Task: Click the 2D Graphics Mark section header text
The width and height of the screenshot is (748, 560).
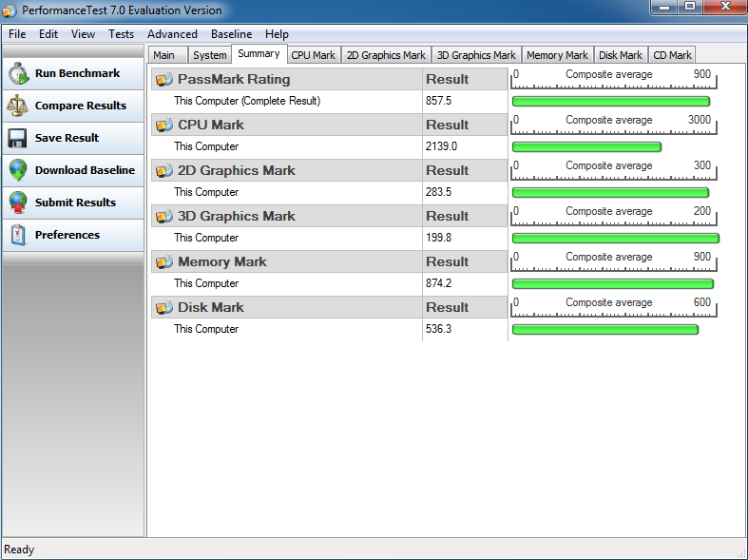Action: pos(237,170)
